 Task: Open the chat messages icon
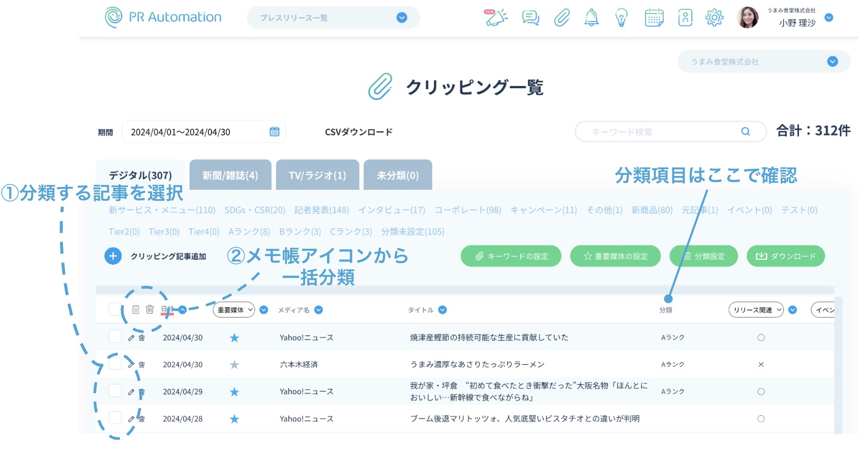(x=530, y=18)
